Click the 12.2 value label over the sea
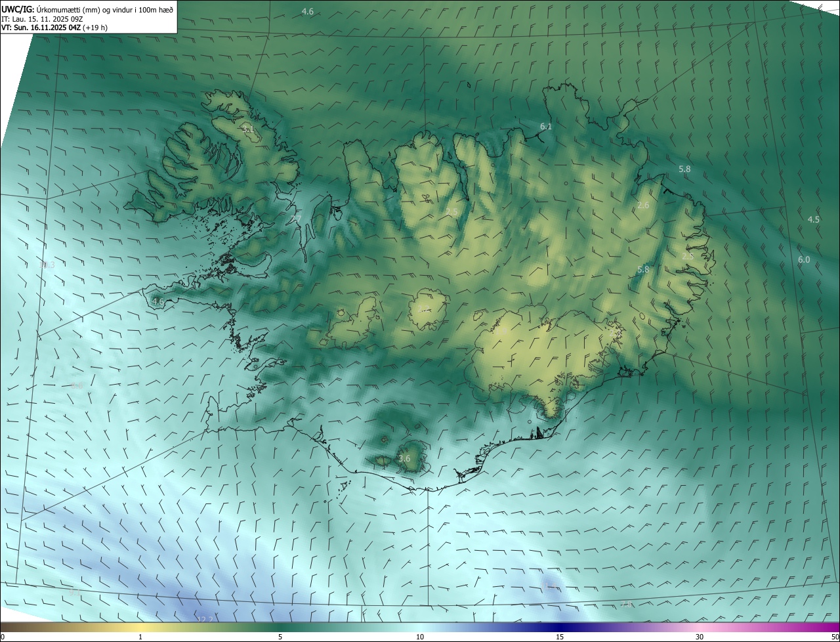Screen dimensions: 840x642 click(x=205, y=620)
